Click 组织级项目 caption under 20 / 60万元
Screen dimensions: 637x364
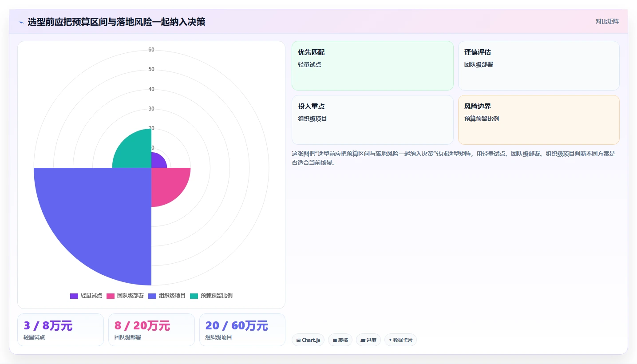[x=219, y=337]
